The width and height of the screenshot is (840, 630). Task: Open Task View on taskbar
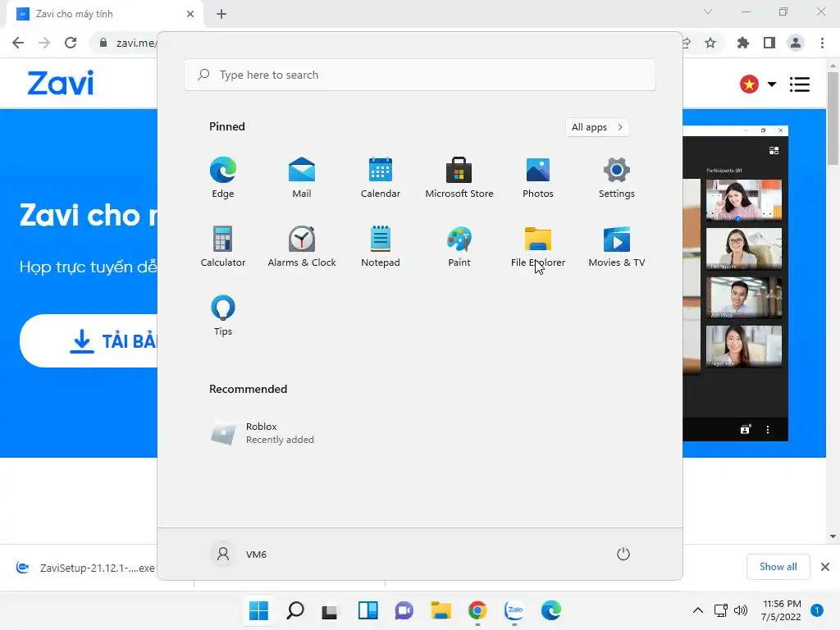(x=331, y=610)
